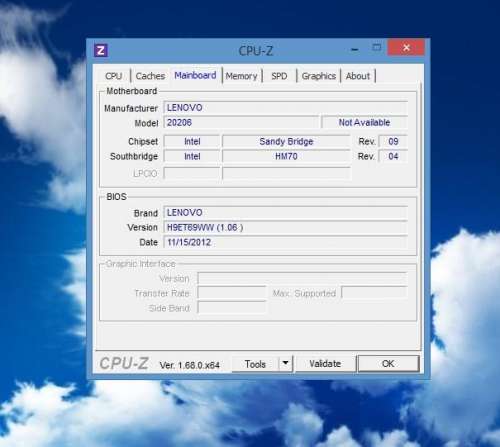Switch to the CPU tab
The width and height of the screenshot is (500, 447).
(x=114, y=76)
